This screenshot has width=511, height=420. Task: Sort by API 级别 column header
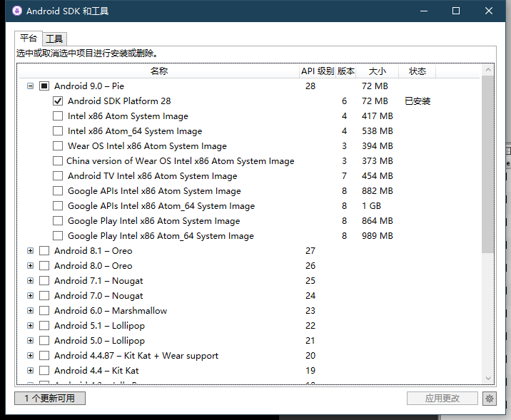click(x=318, y=71)
